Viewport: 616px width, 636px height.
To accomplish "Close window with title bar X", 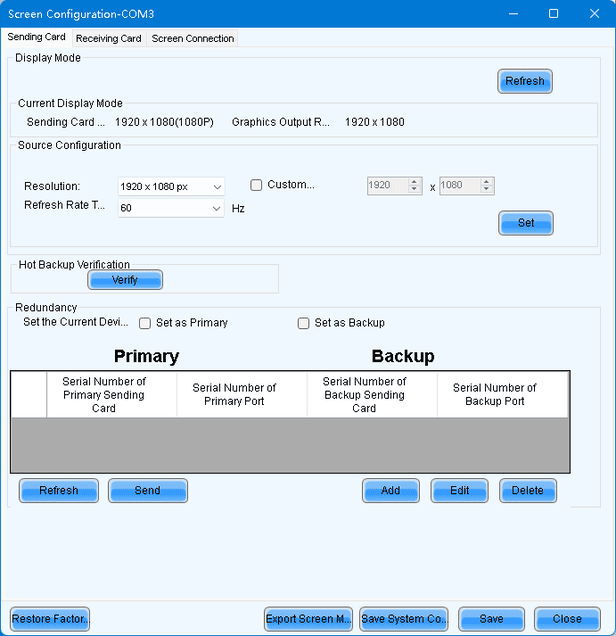I will click(x=594, y=14).
